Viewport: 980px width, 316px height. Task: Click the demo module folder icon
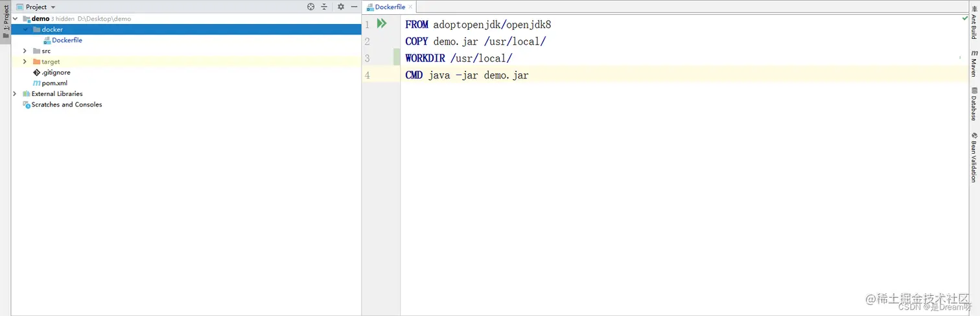pyautogui.click(x=26, y=19)
